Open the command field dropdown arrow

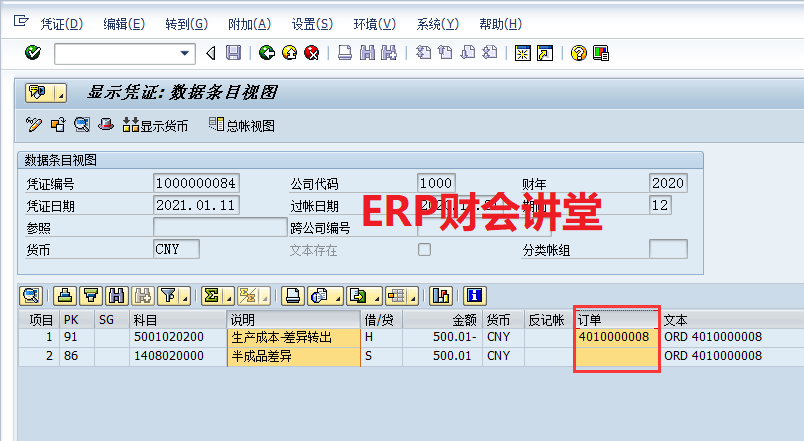pos(185,53)
